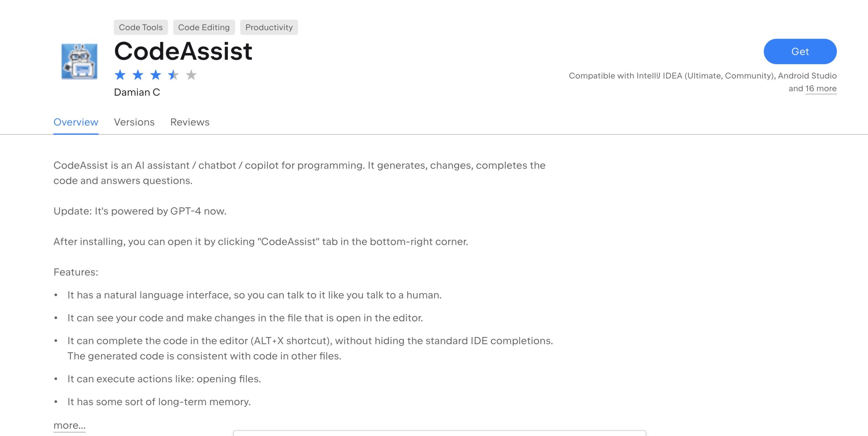Viewport: 868px width, 436px height.
Task: Click the GPT-4 update notice text
Action: click(x=140, y=211)
